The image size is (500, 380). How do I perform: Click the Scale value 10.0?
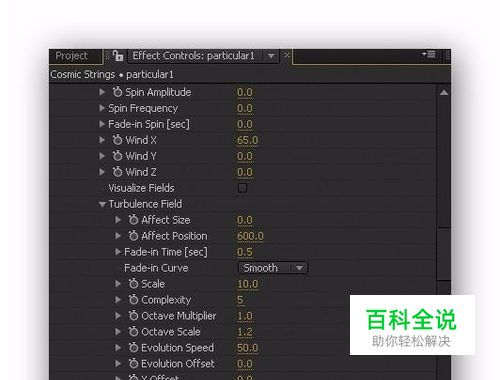[248, 284]
